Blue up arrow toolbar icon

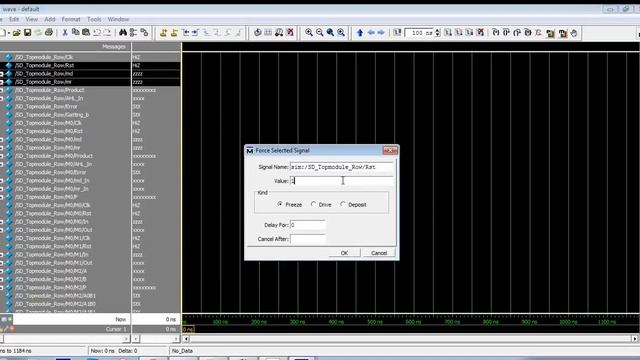click(360, 33)
